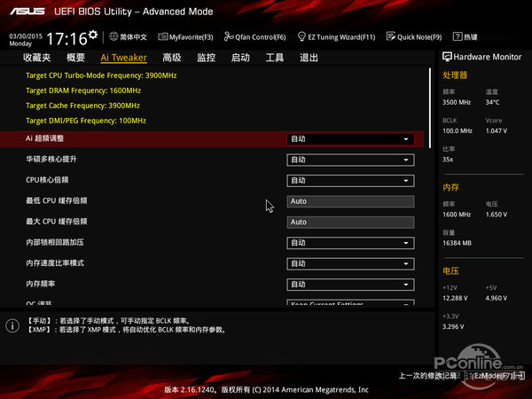
Task: Go to the 启动 tab
Action: coord(240,58)
